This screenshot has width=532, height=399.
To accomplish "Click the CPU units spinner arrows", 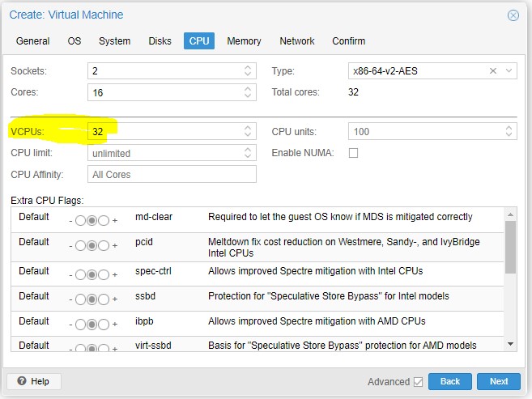I will coord(509,131).
